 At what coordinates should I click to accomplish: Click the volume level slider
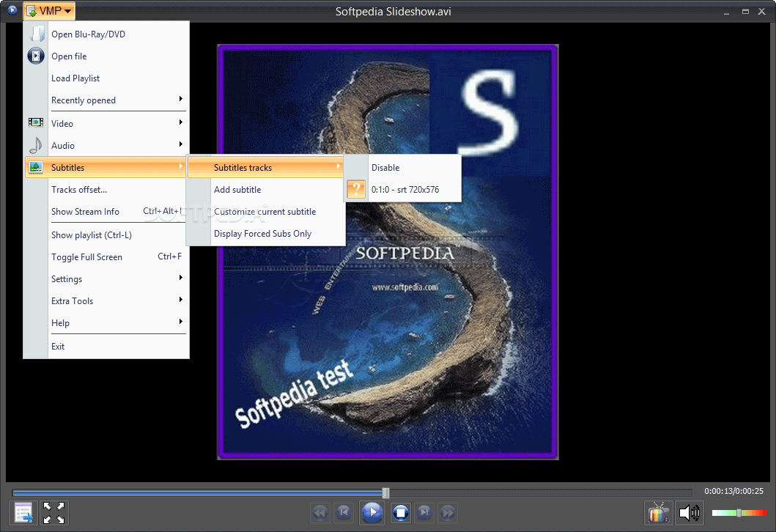click(x=739, y=513)
